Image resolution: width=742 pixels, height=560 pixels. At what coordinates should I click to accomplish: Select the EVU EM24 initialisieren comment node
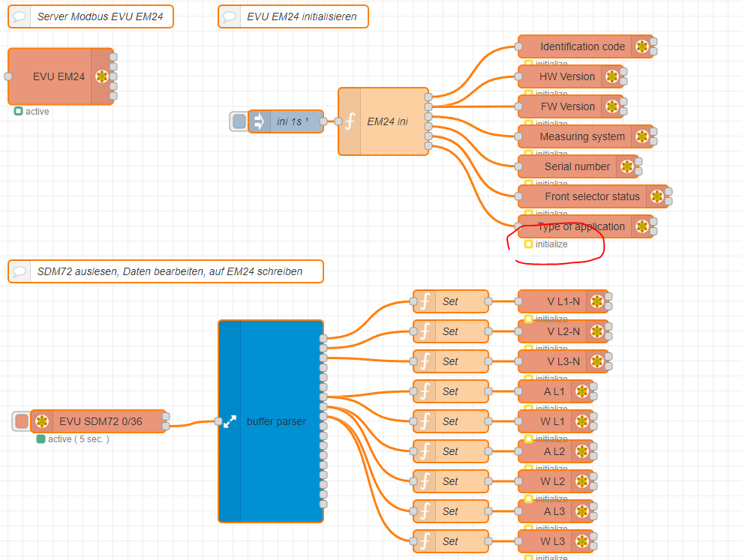(x=293, y=16)
